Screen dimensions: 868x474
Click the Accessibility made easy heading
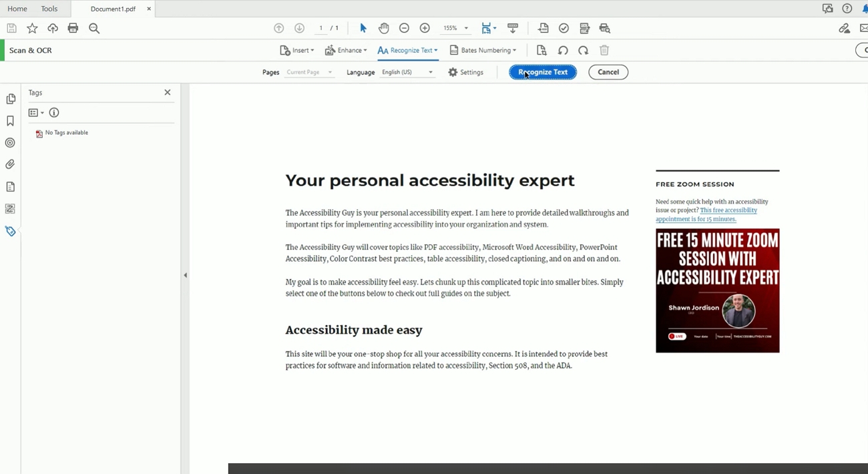tap(354, 330)
